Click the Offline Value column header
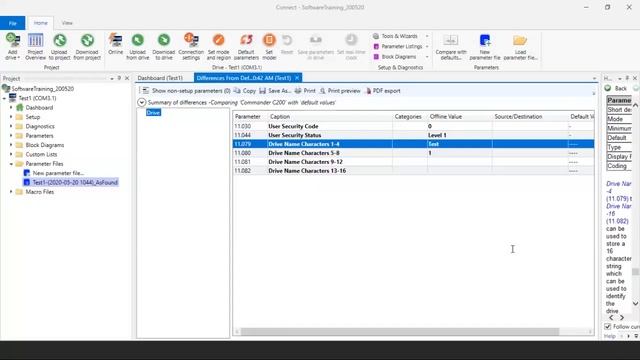This screenshot has height=360, width=640. point(459,117)
